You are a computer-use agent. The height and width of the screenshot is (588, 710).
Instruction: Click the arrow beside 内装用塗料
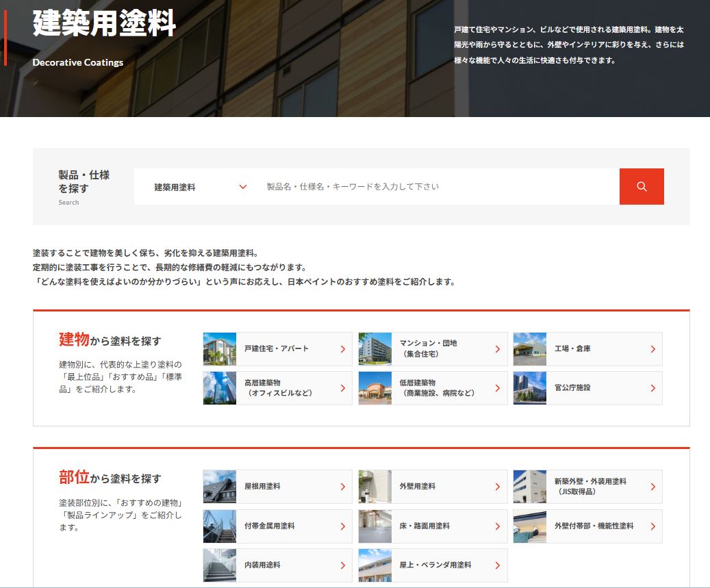tap(342, 565)
